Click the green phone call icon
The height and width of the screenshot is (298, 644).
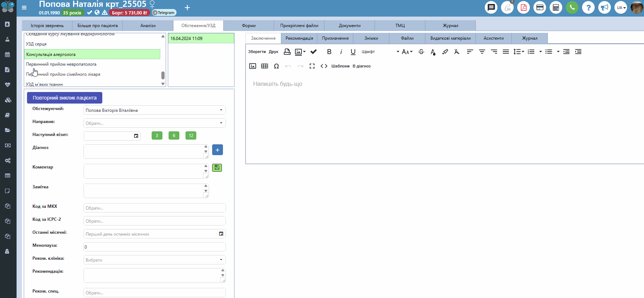[x=572, y=8]
